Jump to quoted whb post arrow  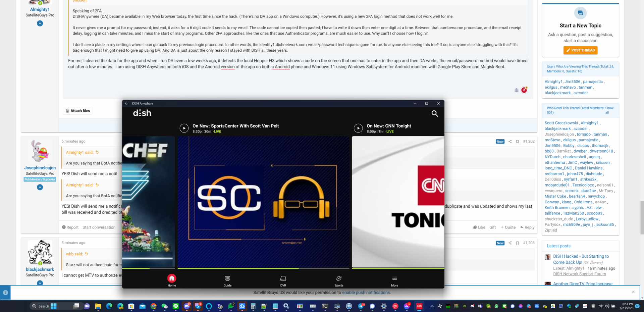point(87,254)
